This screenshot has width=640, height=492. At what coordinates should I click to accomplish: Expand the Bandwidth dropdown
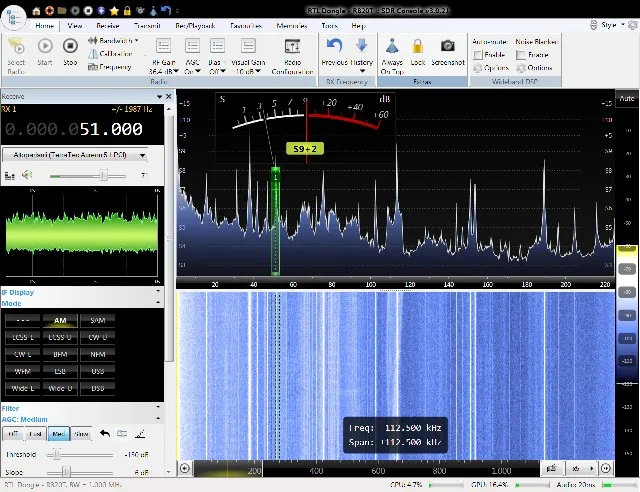(112, 41)
